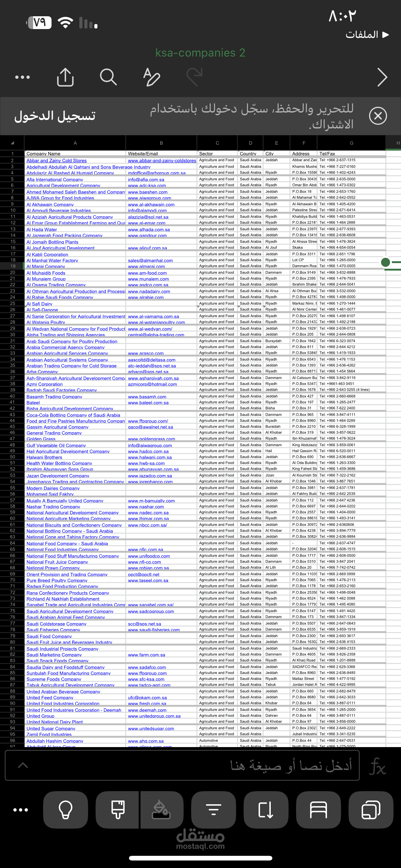Select the Address header cell
The width and height of the screenshot is (401, 868).
304,154
